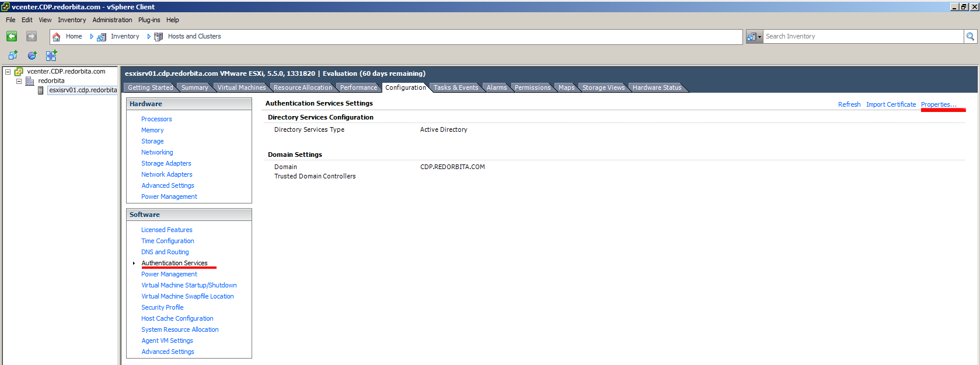Click the Home house icon in breadcrumb

tap(57, 37)
